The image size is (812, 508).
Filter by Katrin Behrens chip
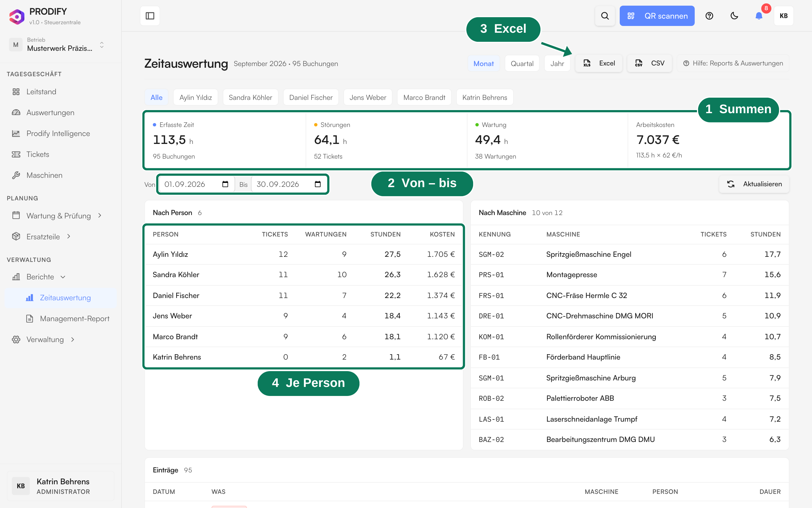coord(484,97)
